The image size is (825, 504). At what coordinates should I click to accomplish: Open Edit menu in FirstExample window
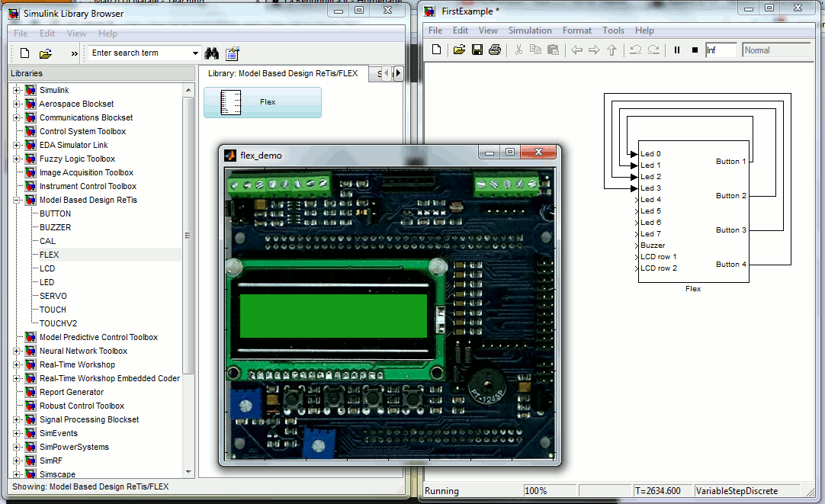click(x=461, y=30)
